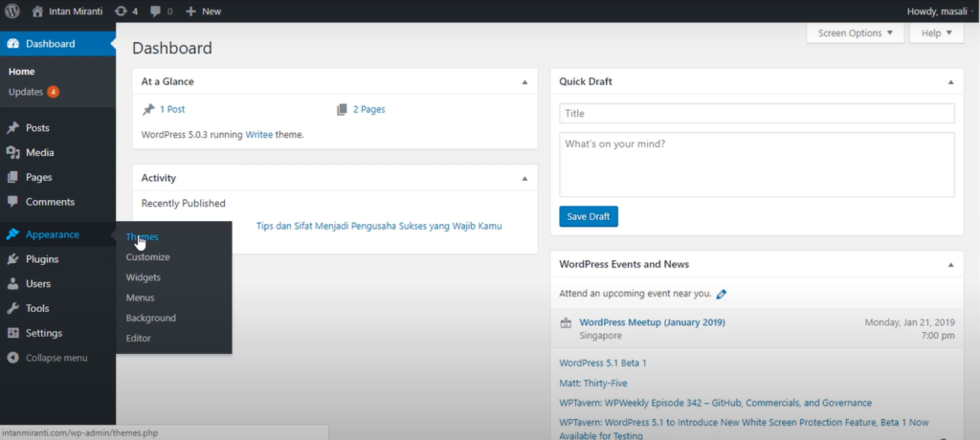
Task: Open the Tips dan Sifat Menjadi Pengusaha post link
Action: 379,227
